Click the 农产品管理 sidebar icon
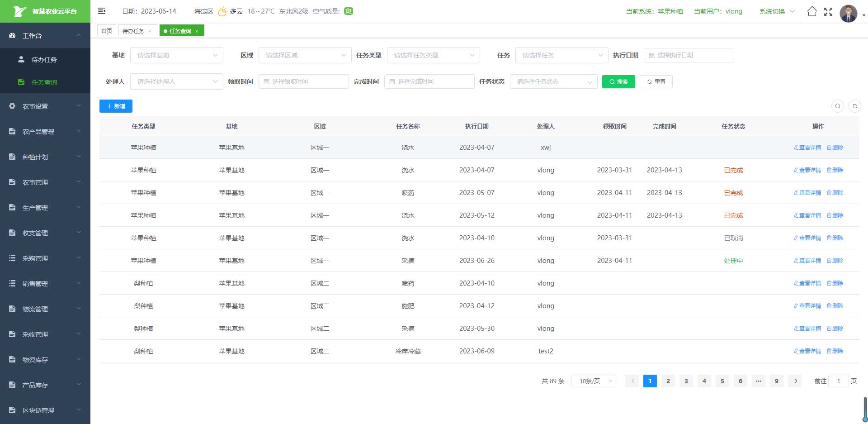Viewport: 868px width, 424px height. point(12,131)
